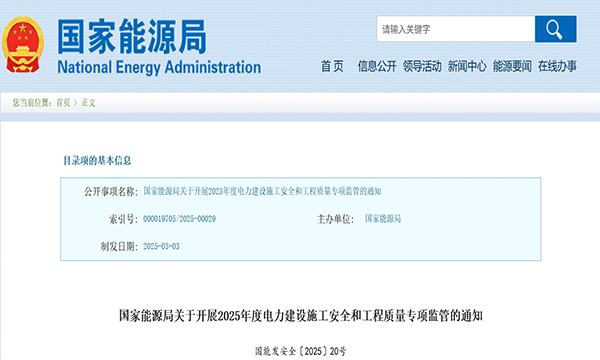Click the 主办单位 value 国家能源局
The height and width of the screenshot is (360, 600).
pyautogui.click(x=383, y=219)
